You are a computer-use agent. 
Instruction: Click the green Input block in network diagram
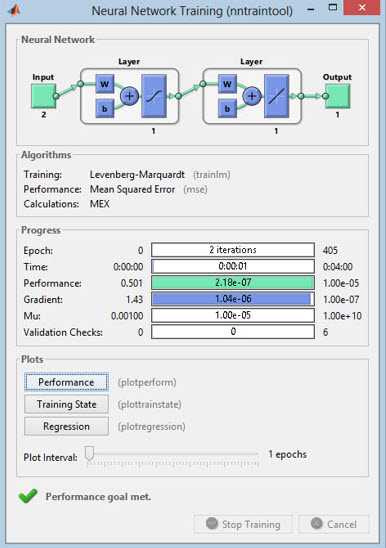(x=43, y=96)
